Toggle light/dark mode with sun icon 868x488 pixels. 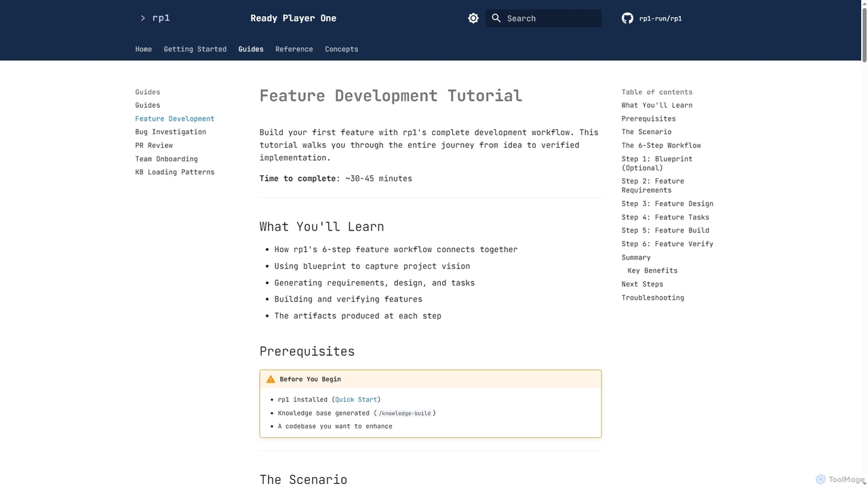(x=473, y=18)
